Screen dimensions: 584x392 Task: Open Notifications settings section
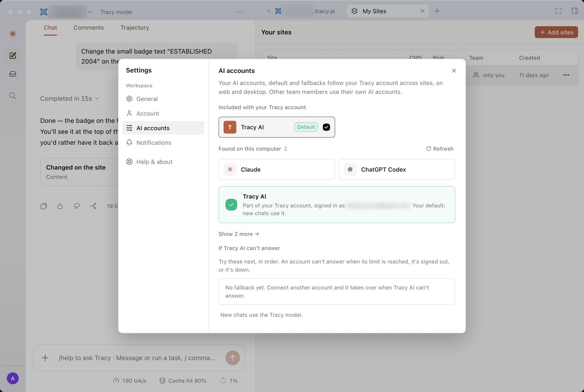163,143
